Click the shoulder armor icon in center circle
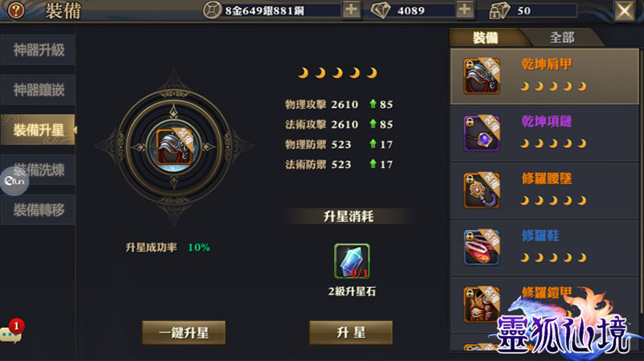This screenshot has height=361, width=644. 175,146
